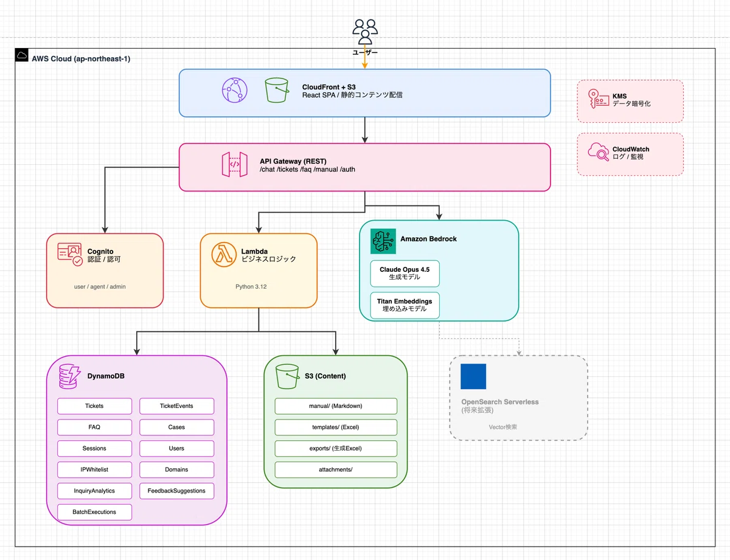Click the manual/ (Markdown) entry
The image size is (730, 560).
pyautogui.click(x=335, y=406)
